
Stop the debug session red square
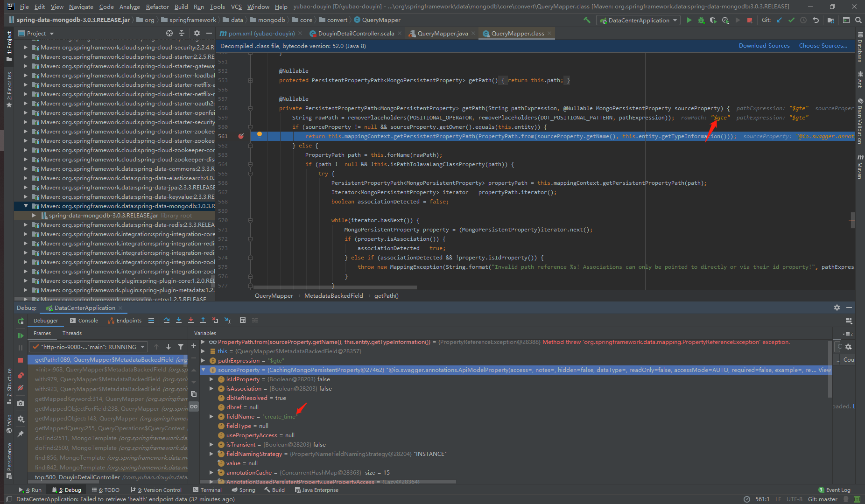[x=21, y=360]
